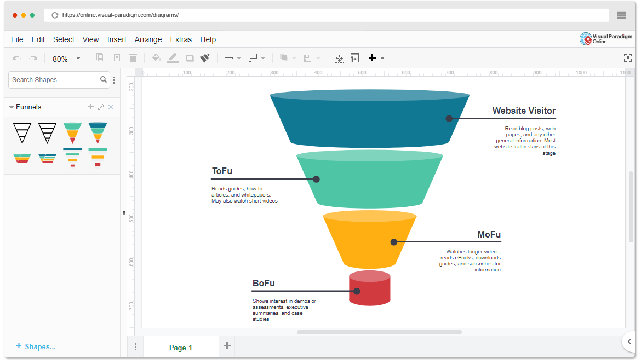Open the waypoint connector style dropdown

(x=257, y=58)
